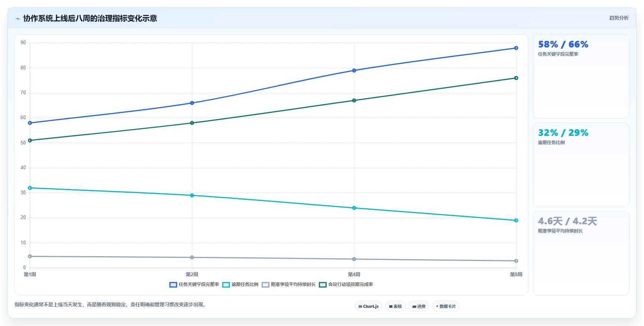Click the 30 y-axis tick label

pos(23,193)
